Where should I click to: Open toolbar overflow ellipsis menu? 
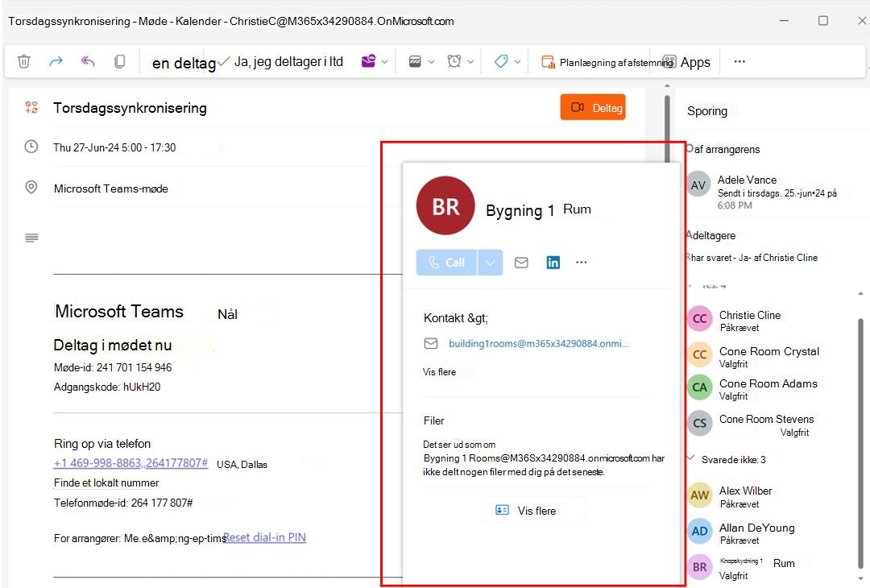(x=739, y=61)
